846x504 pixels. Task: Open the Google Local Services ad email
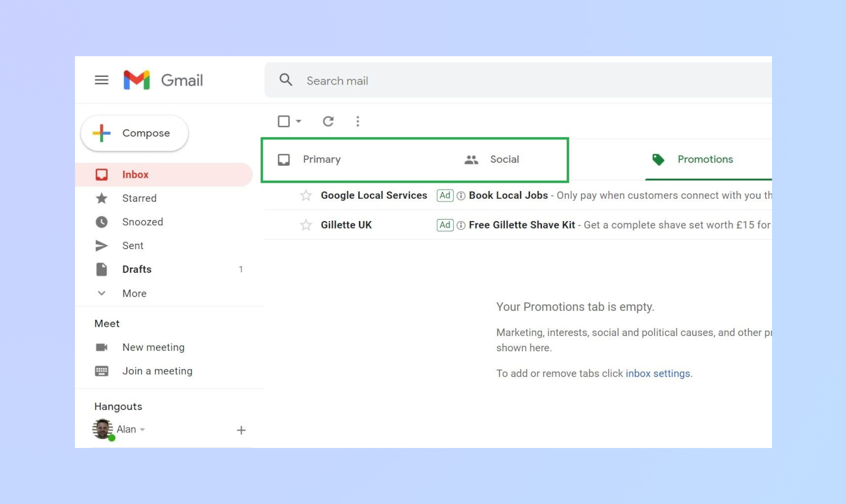point(518,195)
